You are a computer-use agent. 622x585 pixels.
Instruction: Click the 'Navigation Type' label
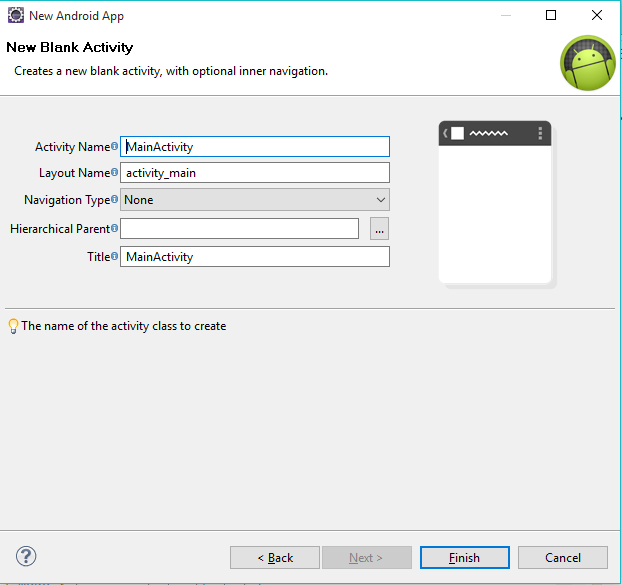click(67, 200)
